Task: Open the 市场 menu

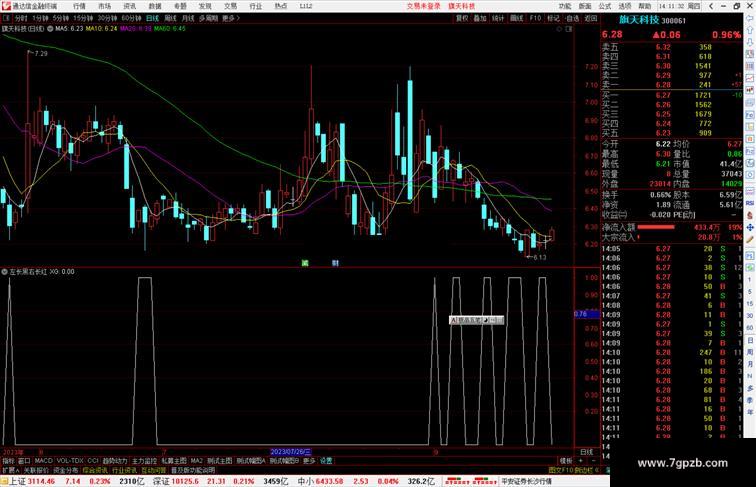Action: pos(104,6)
